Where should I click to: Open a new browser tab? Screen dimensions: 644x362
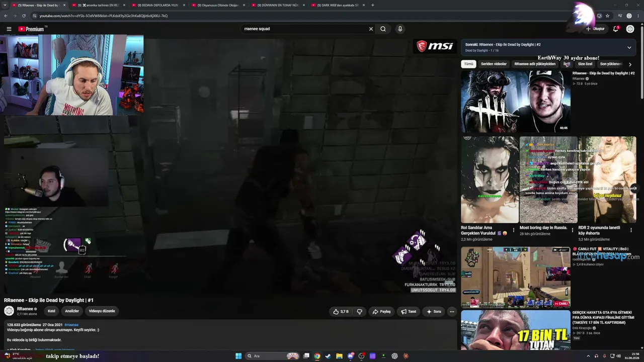pyautogui.click(x=372, y=5)
